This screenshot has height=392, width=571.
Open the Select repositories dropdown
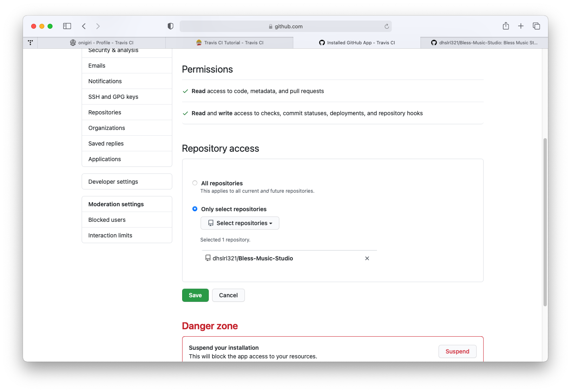click(240, 223)
